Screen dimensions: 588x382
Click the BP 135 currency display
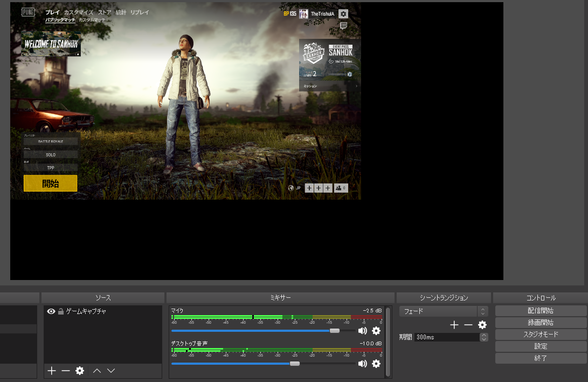click(x=290, y=14)
